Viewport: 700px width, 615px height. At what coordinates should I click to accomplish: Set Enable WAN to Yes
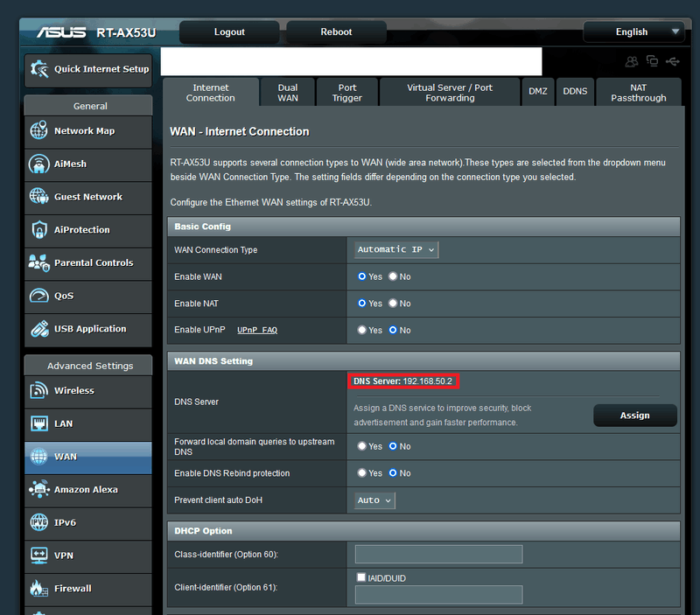tap(361, 276)
